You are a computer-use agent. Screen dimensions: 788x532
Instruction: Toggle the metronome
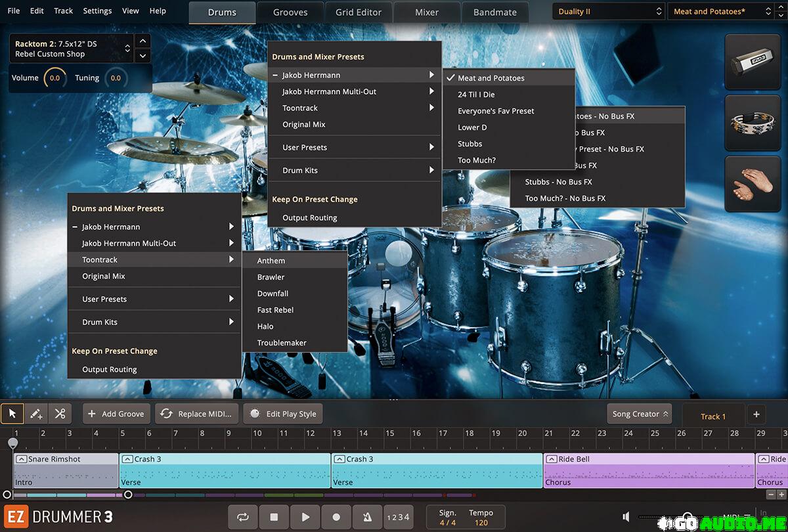pyautogui.click(x=367, y=517)
